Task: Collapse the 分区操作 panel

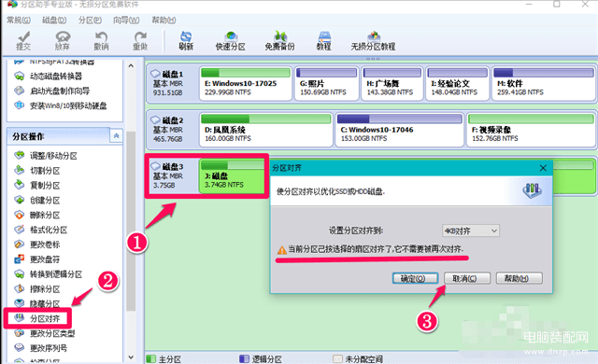Action: point(116,136)
